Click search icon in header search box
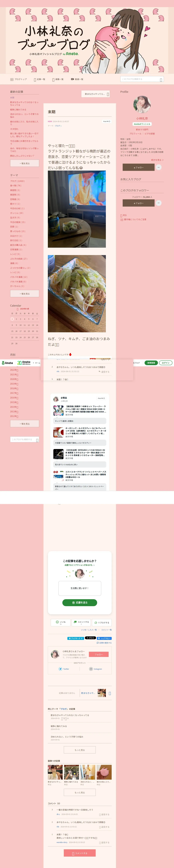 (x=161, y=80)
